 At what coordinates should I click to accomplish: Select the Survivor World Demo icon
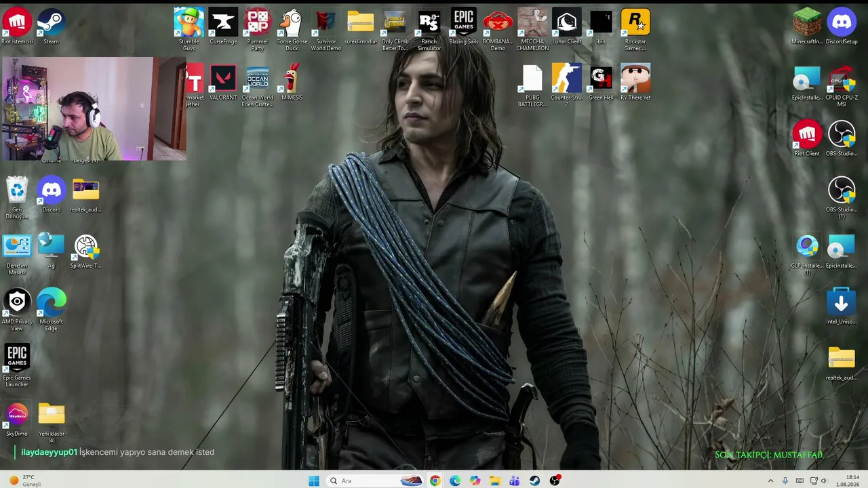[326, 29]
